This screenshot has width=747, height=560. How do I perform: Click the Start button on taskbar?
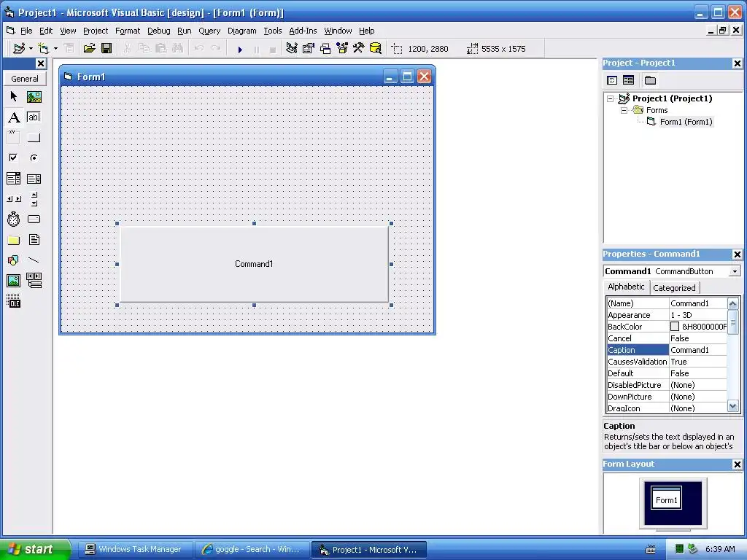tap(35, 549)
